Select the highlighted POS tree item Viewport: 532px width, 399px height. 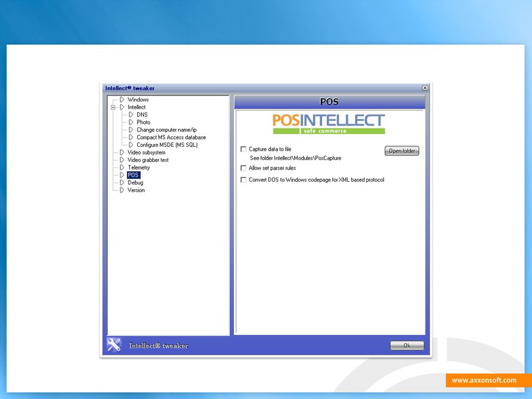pyautogui.click(x=134, y=175)
